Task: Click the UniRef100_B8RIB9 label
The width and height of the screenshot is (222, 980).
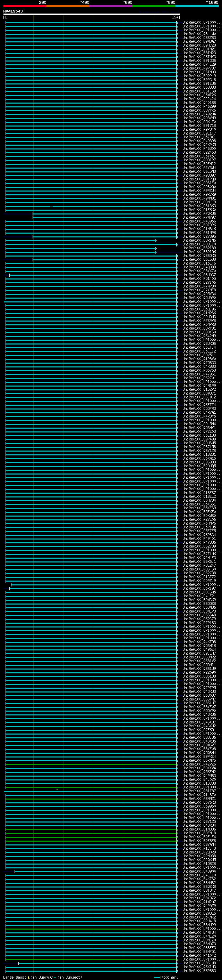Action: click(x=199, y=248)
